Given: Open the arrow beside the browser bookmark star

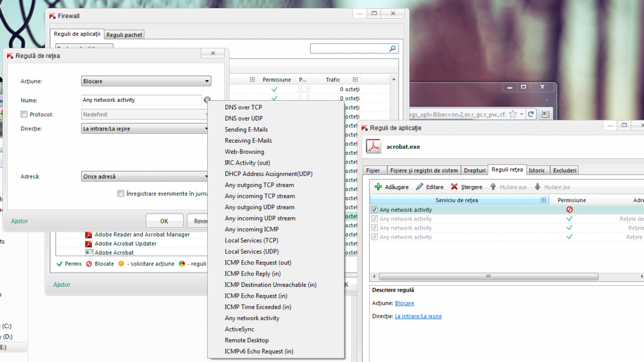Looking at the screenshot, I should coord(521,114).
